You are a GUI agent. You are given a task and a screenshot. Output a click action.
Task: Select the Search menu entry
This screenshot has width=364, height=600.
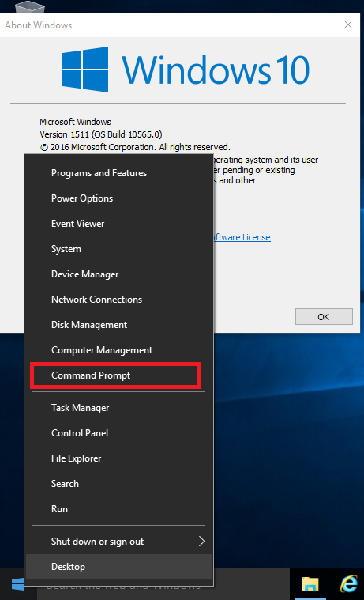click(118, 484)
